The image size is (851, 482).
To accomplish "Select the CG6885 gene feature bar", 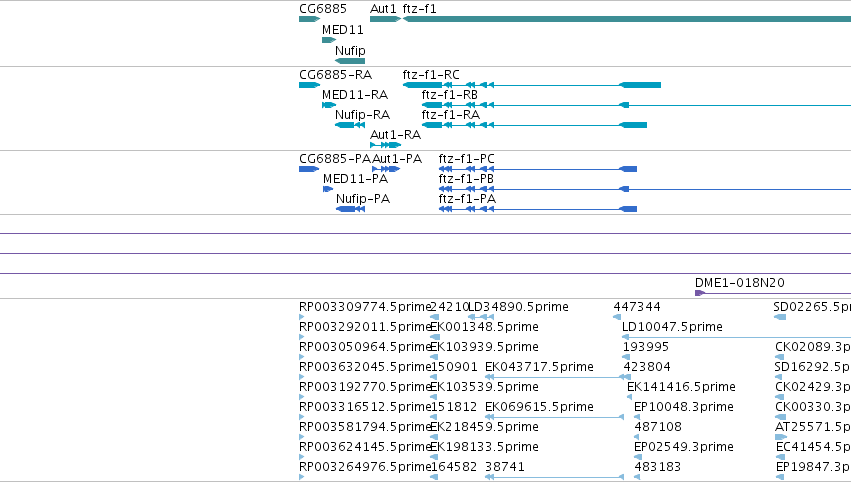I will [x=309, y=19].
